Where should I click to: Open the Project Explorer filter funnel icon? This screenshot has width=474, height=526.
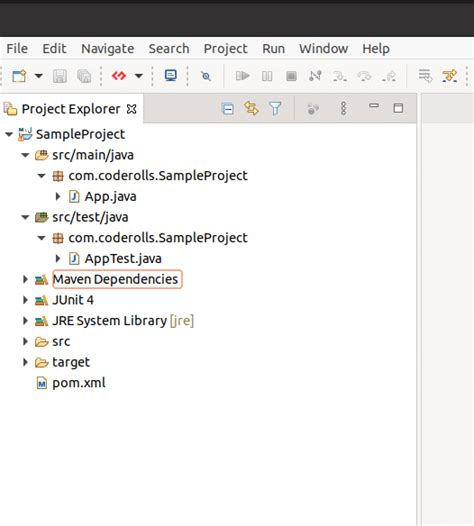point(275,109)
